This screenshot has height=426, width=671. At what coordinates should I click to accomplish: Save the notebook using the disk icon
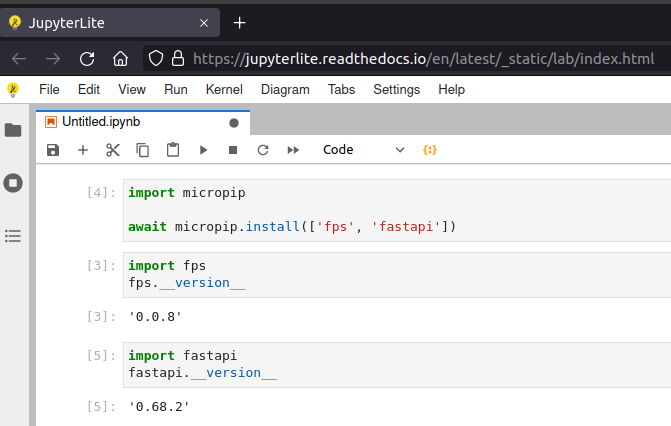[53, 150]
